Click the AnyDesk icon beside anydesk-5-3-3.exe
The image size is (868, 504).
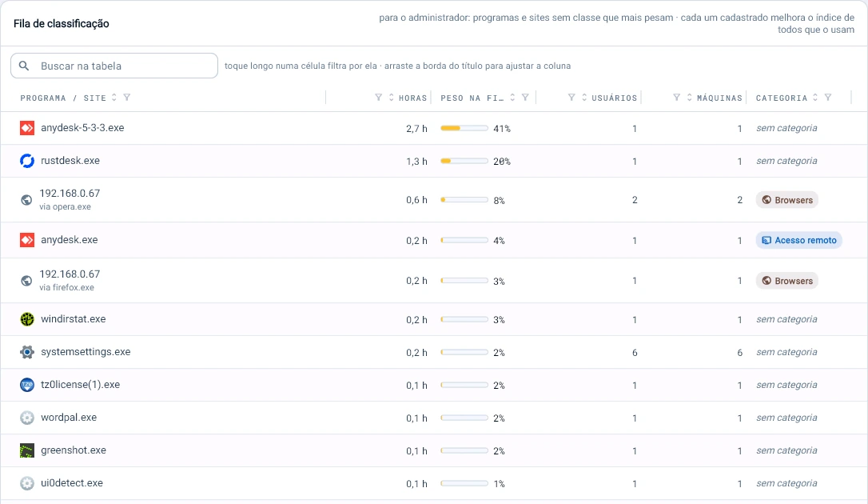[x=26, y=128]
